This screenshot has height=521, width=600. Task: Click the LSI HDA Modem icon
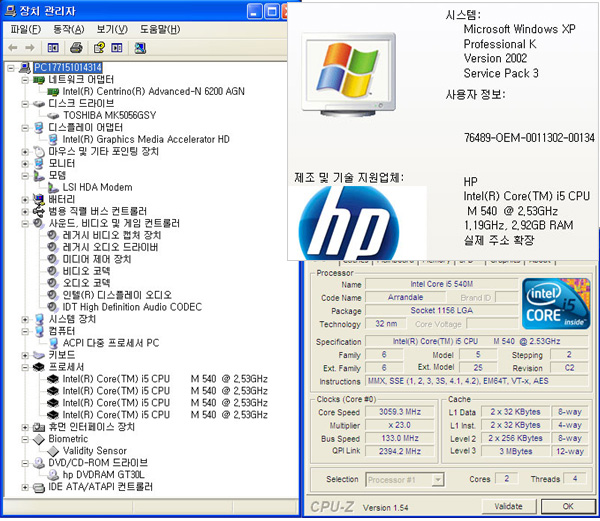[x=53, y=187]
